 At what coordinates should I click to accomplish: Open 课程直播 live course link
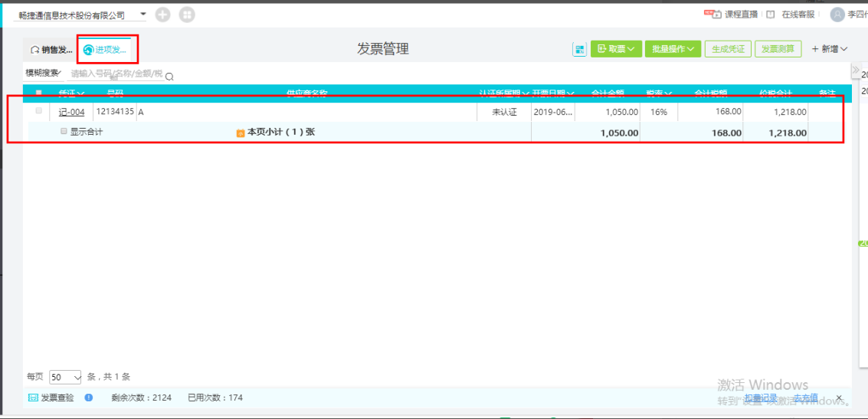coord(741,15)
